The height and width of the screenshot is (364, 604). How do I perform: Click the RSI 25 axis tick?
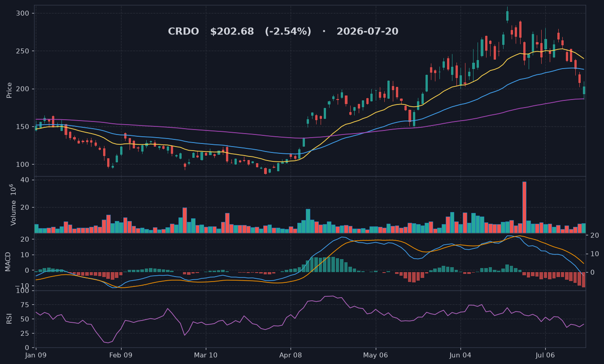(x=25, y=334)
